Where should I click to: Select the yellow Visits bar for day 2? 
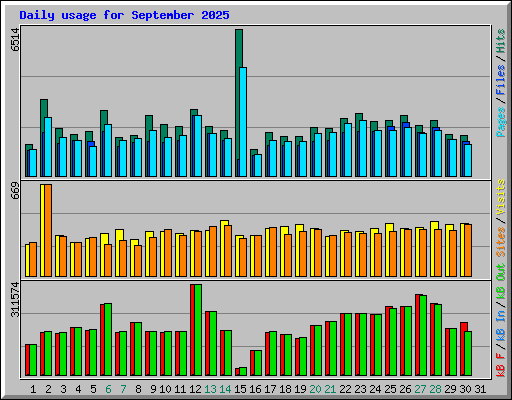(42, 230)
